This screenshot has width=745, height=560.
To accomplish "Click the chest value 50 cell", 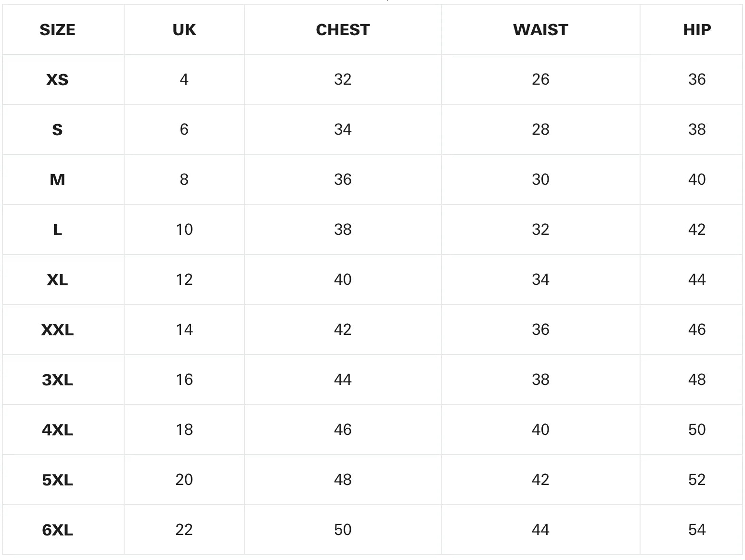I will pyautogui.click(x=343, y=530).
